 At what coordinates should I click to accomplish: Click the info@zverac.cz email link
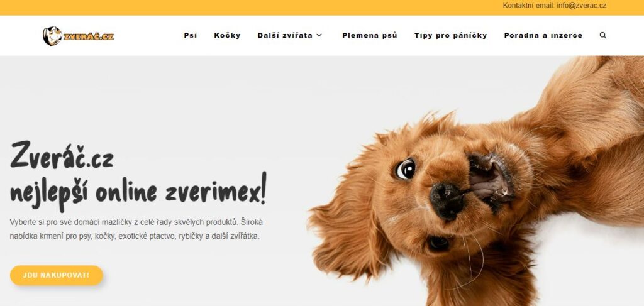(582, 6)
